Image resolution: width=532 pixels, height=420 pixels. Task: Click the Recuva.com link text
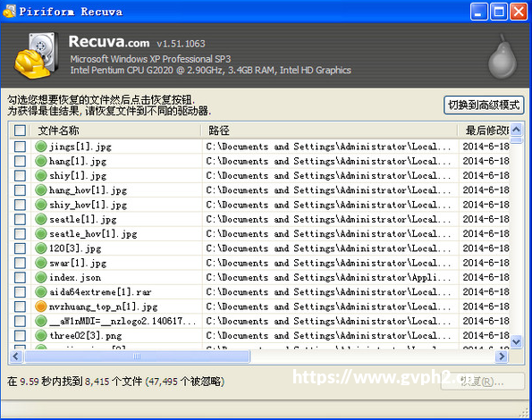[x=109, y=42]
